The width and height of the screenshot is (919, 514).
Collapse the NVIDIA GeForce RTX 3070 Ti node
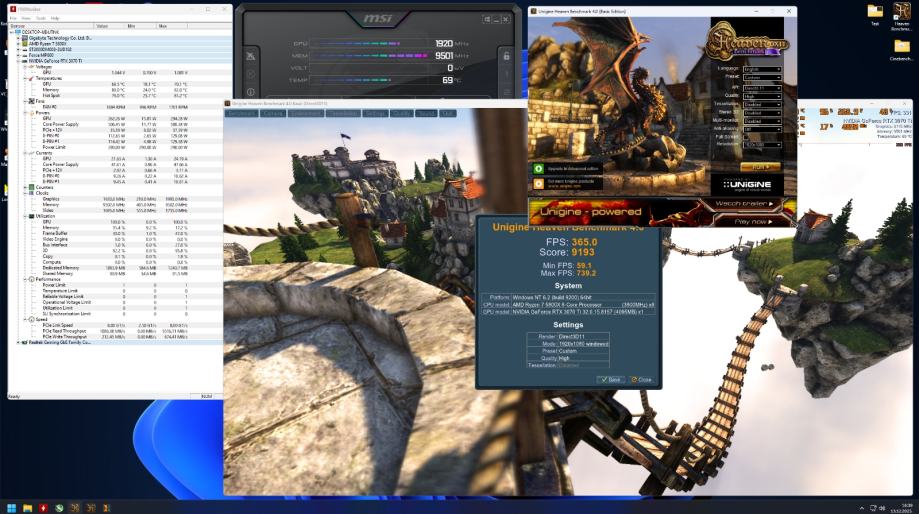(19, 61)
